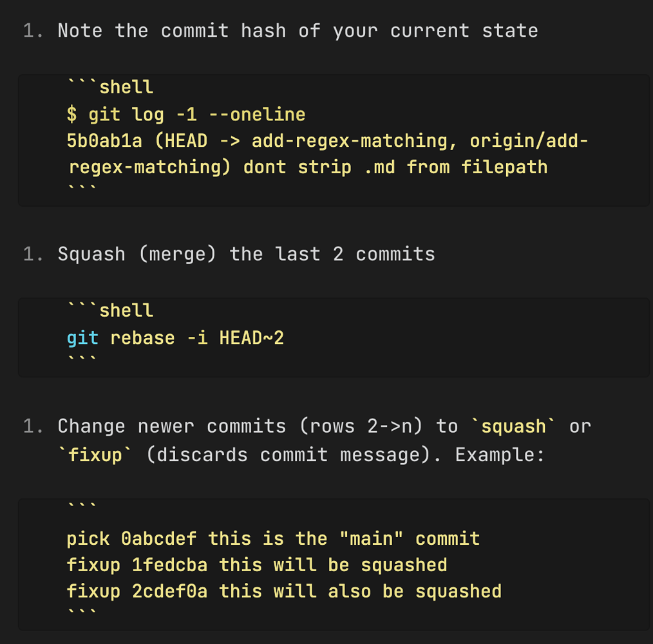Click the second ```shell fence label
Viewport: 653px width, 644px height.
point(110,311)
